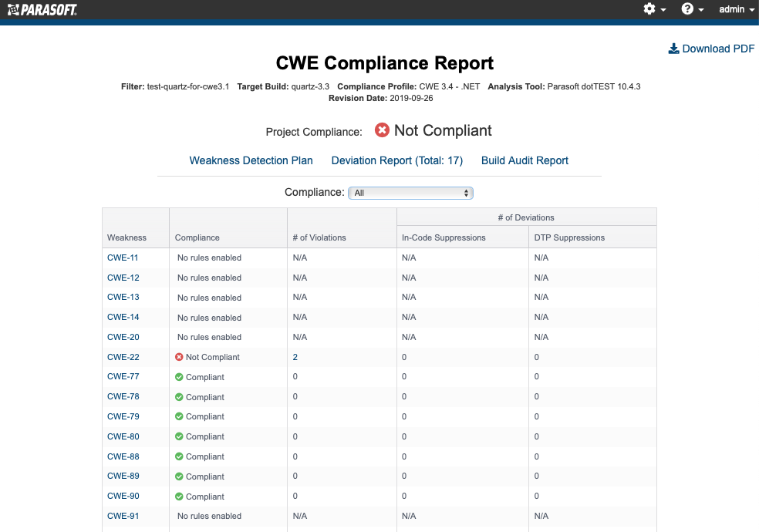Click green Compliant check icon for CWE-77
Viewport: 759px width, 532px height.
tap(179, 377)
